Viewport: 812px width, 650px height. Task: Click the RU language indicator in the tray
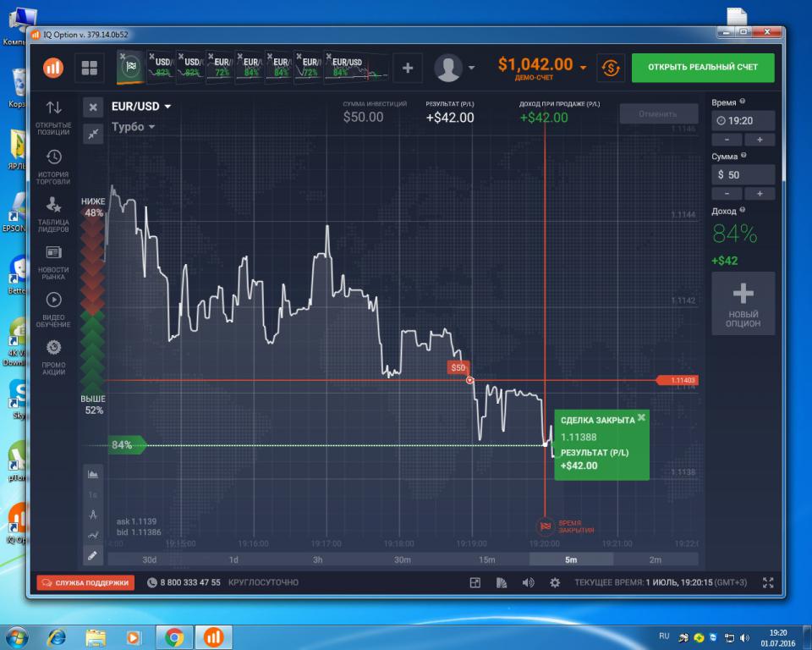(x=664, y=636)
